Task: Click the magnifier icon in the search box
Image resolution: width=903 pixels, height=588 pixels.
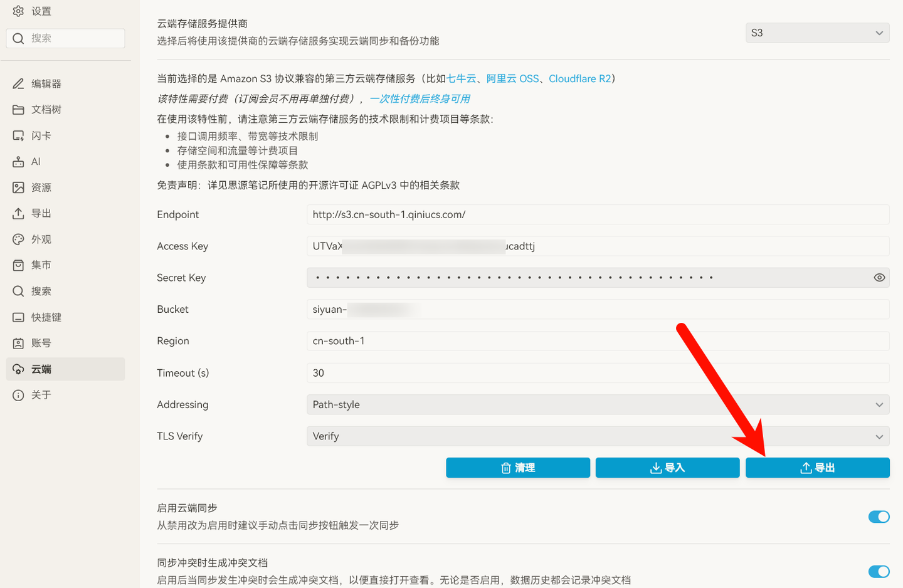Action: point(18,38)
